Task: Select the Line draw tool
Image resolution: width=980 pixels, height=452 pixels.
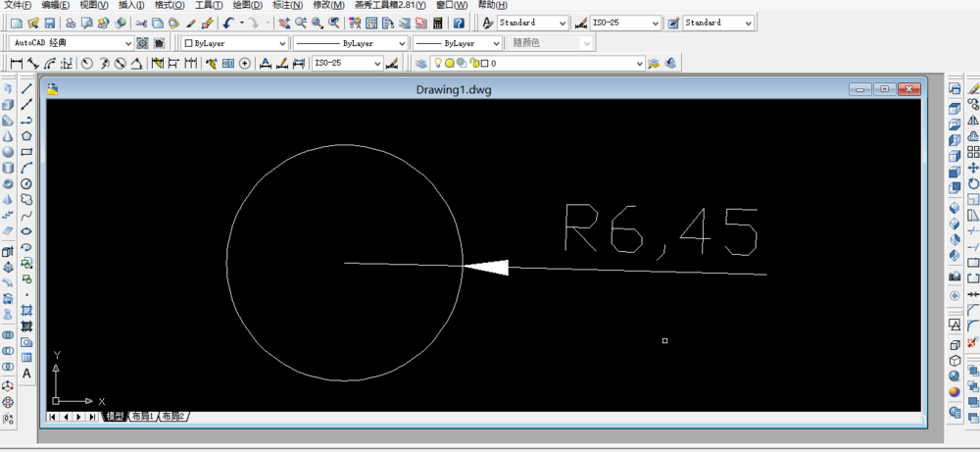Action: (x=26, y=89)
